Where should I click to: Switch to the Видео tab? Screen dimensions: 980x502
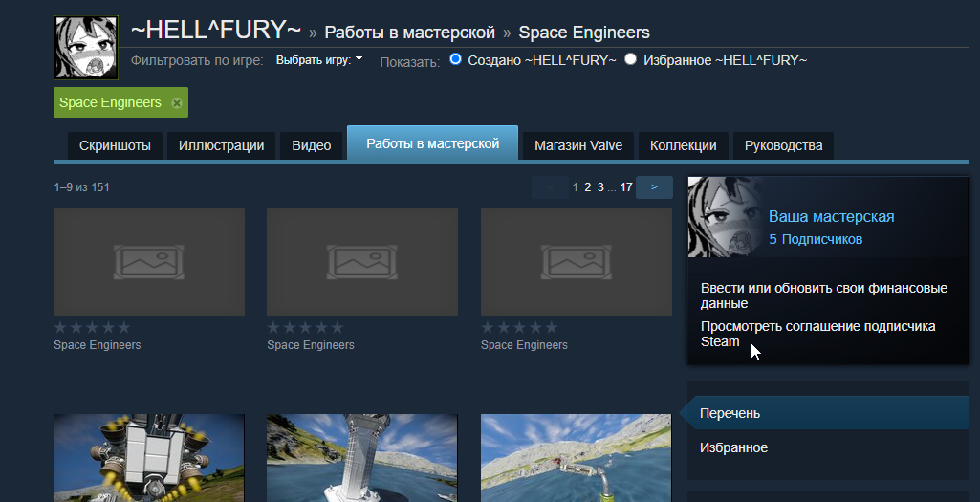coord(312,145)
